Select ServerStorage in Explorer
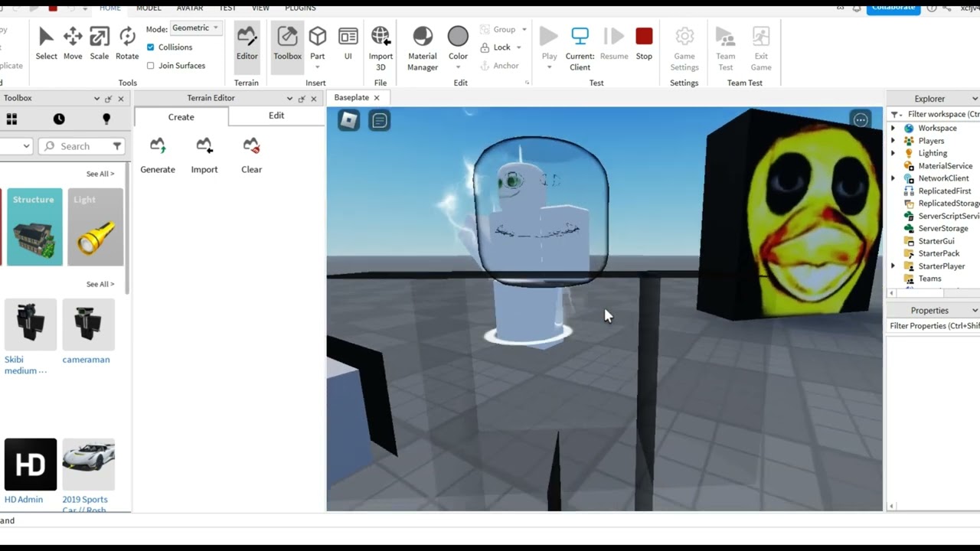The width and height of the screenshot is (980, 551). [942, 228]
